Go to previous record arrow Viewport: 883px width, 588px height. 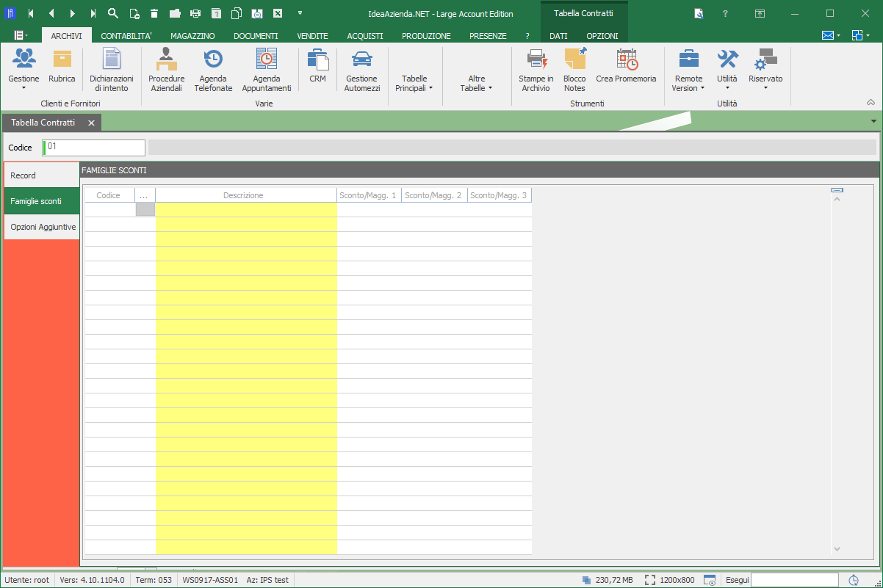(51, 13)
